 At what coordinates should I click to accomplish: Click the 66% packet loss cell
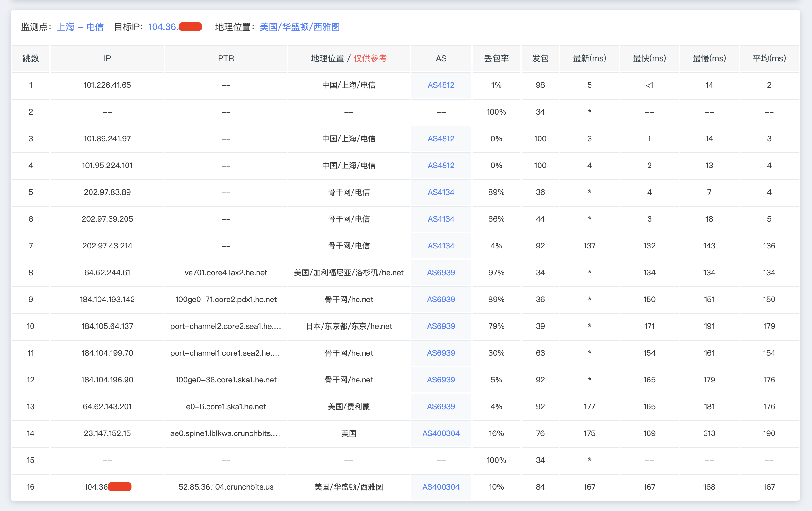(497, 219)
